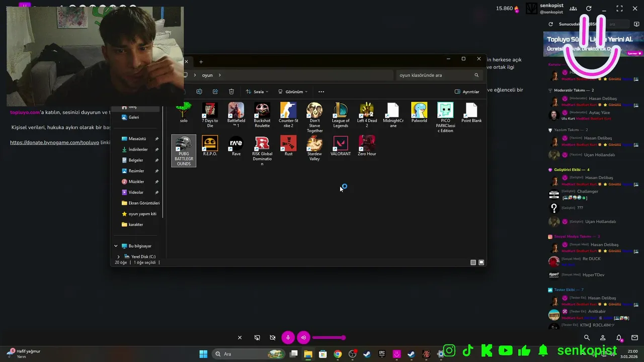Select the MidnightCrane file
The width and height of the screenshot is (644, 362).
[393, 115]
